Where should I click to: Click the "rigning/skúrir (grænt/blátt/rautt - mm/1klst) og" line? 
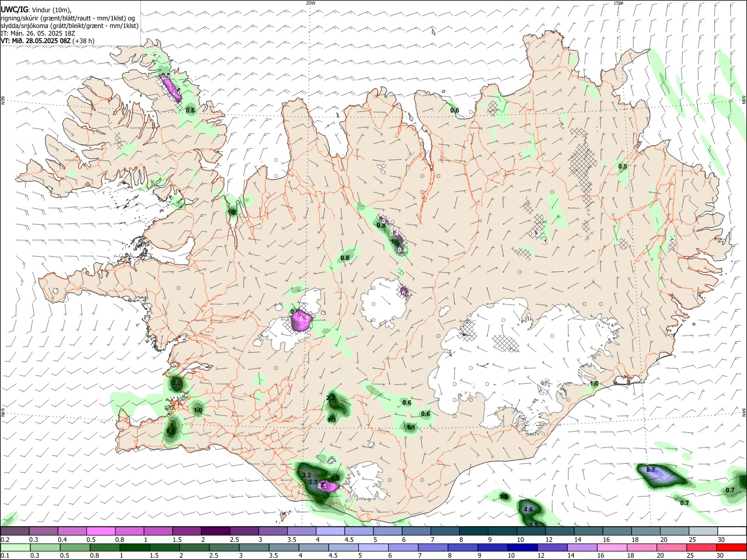(x=68, y=18)
